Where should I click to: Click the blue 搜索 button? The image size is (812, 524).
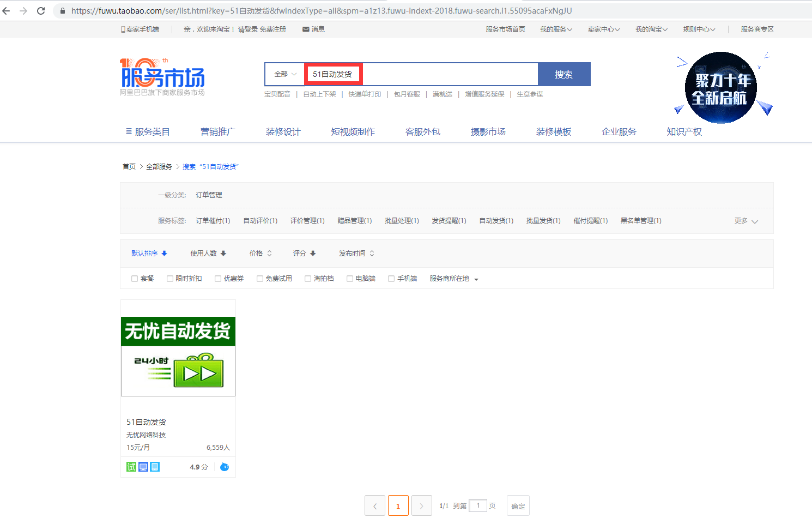pyautogui.click(x=564, y=74)
